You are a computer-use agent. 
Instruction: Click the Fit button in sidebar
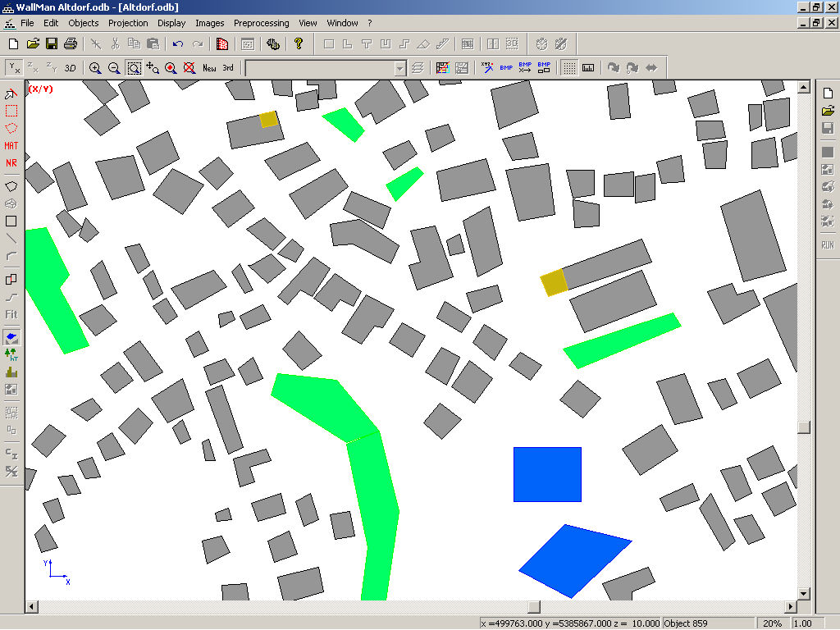pyautogui.click(x=11, y=314)
